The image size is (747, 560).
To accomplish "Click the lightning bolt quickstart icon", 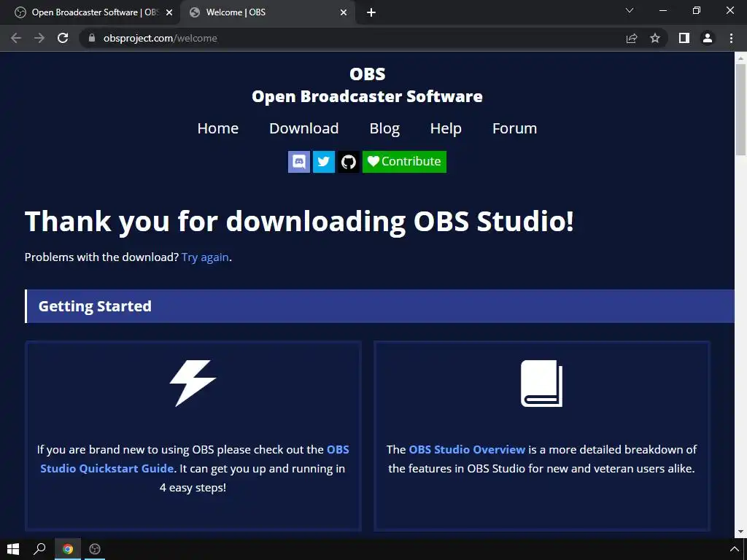I will [193, 384].
